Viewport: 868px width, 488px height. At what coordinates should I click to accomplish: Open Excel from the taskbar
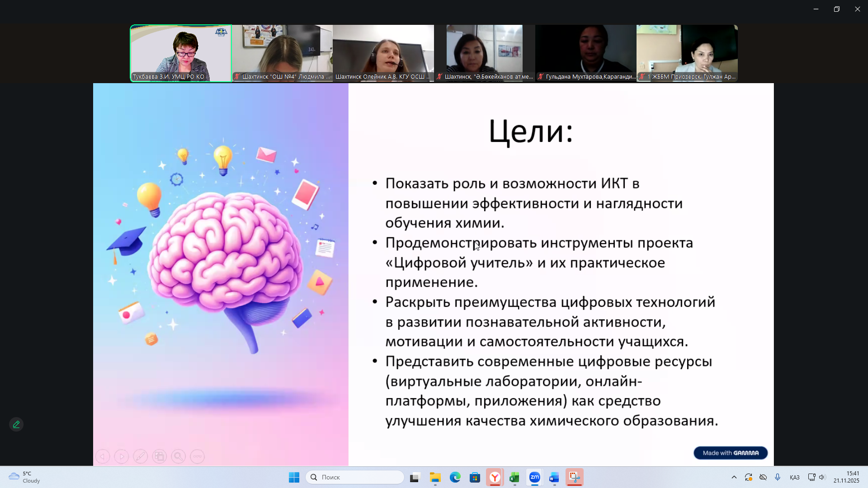click(x=514, y=477)
